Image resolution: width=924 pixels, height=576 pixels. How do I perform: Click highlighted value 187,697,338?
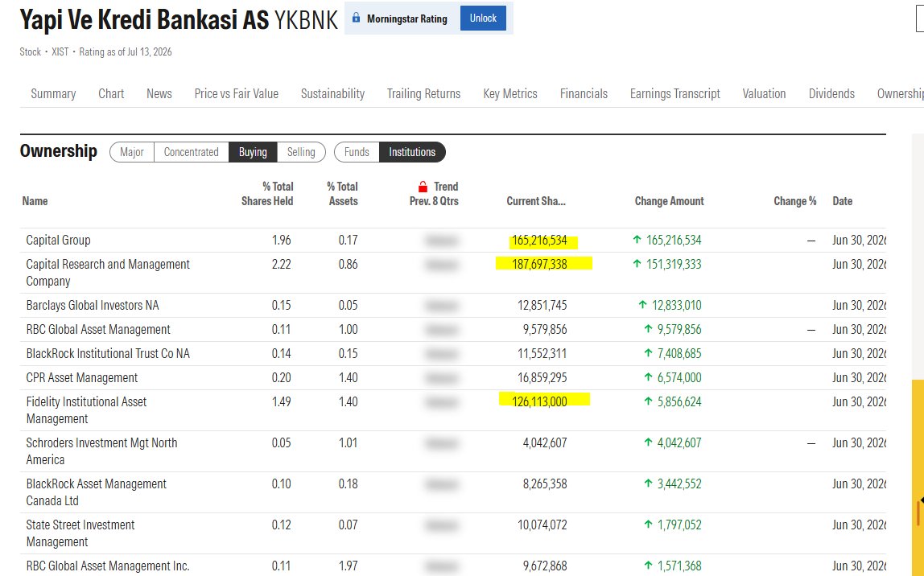tap(539, 264)
